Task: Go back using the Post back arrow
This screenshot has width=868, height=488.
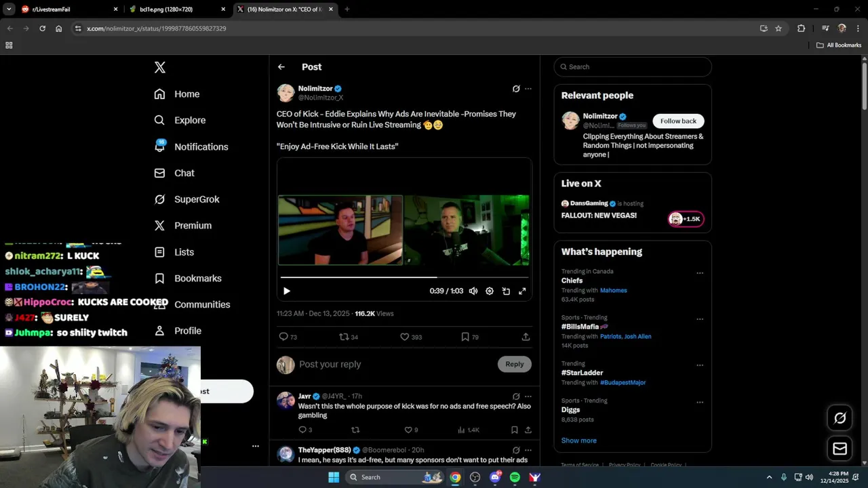Action: pos(281,67)
